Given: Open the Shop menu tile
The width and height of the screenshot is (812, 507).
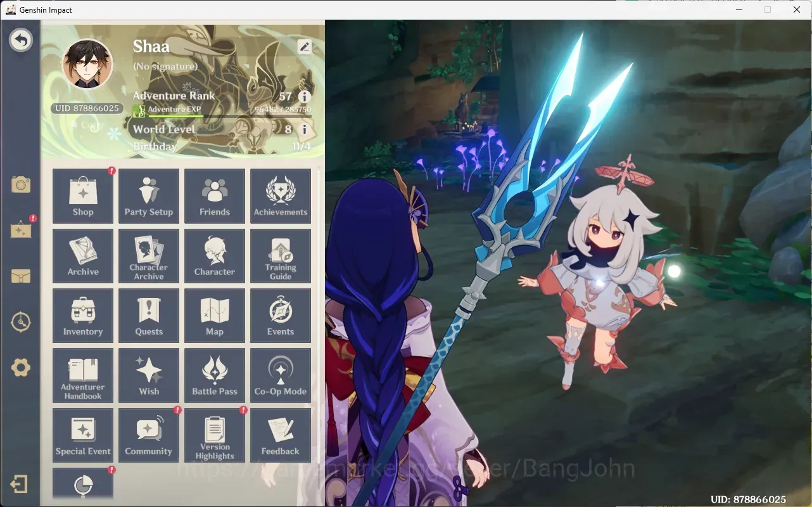Looking at the screenshot, I should point(83,196).
